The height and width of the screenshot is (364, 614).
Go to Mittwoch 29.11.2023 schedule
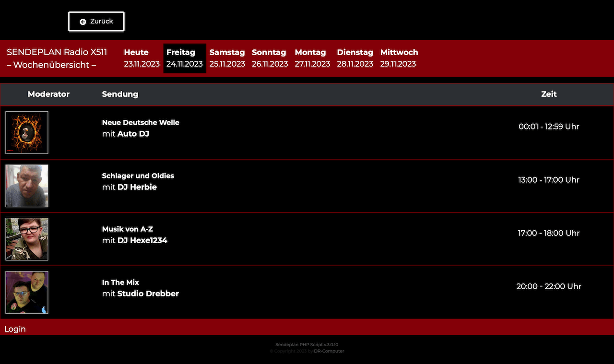click(399, 58)
